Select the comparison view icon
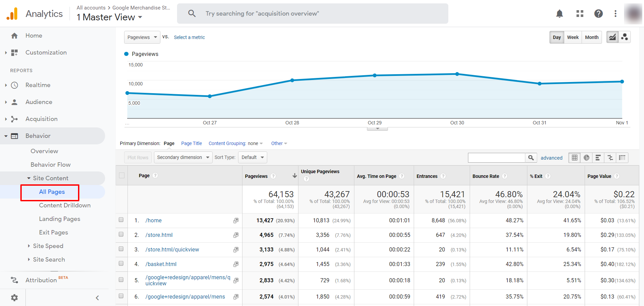The height and width of the screenshot is (306, 644). coord(610,158)
